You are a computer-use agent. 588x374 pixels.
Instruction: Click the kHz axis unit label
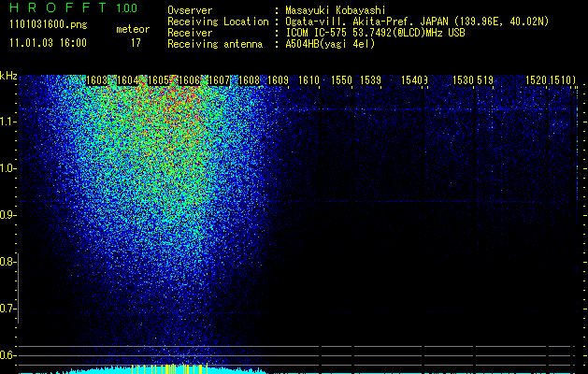pos(8,76)
